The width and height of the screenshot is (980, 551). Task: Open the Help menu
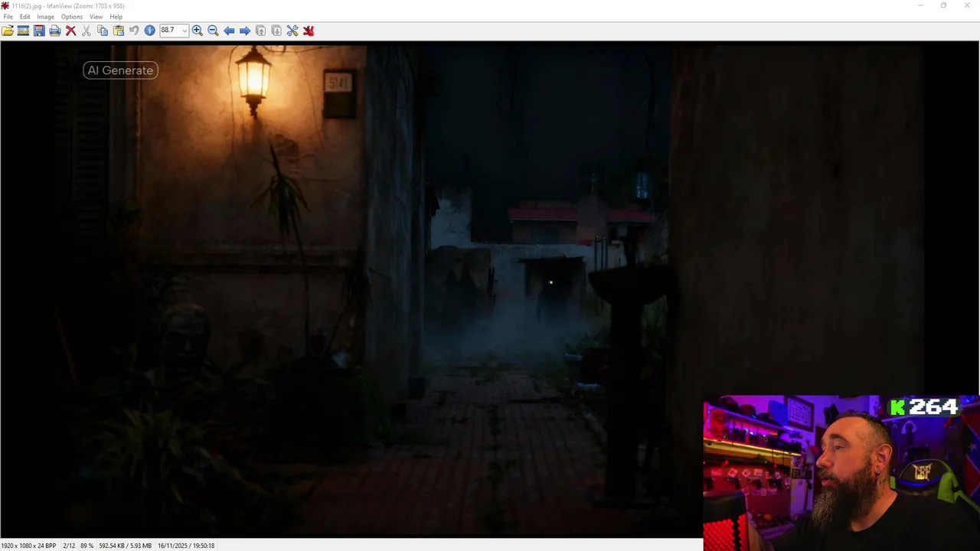coord(116,17)
